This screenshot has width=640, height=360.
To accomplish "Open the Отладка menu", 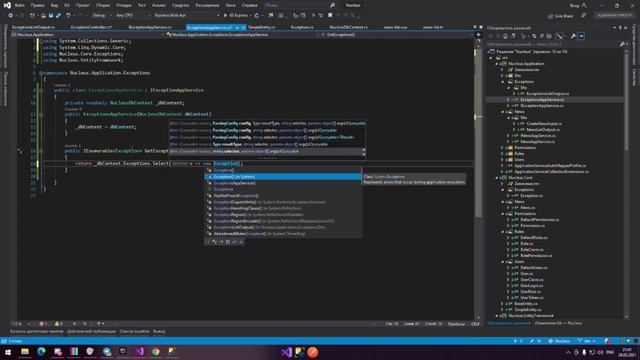I will [x=123, y=5].
